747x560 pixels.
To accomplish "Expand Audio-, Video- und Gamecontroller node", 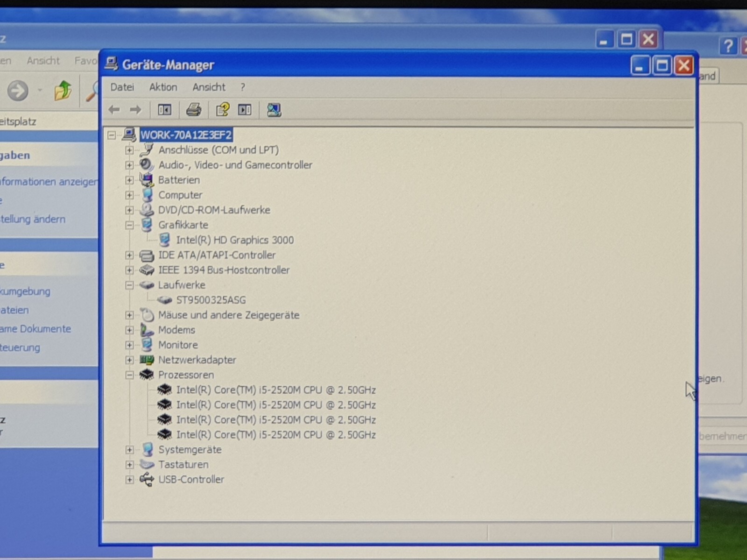I will (x=129, y=165).
